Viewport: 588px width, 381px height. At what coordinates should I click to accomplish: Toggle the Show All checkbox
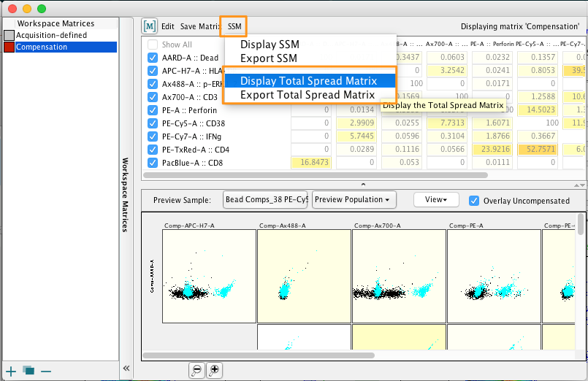(153, 45)
